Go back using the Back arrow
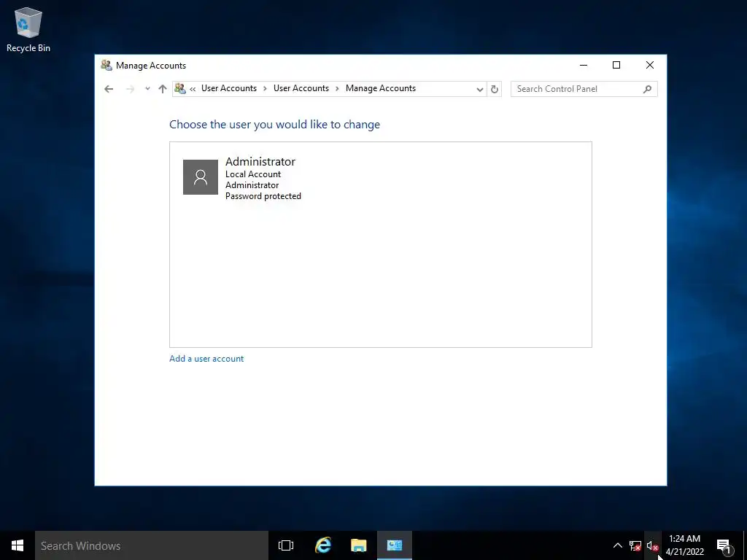This screenshot has height=560, width=747. 109,89
